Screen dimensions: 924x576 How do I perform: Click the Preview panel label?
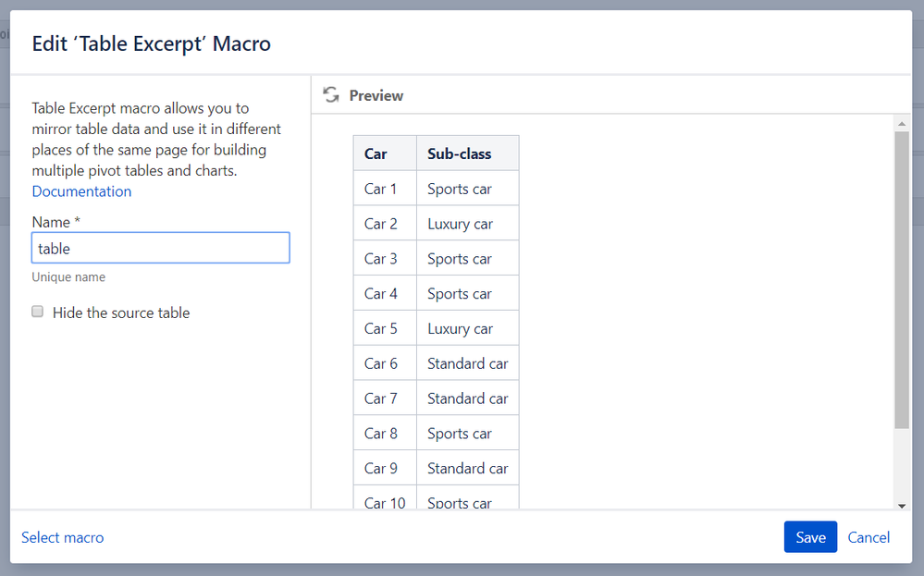click(x=376, y=95)
